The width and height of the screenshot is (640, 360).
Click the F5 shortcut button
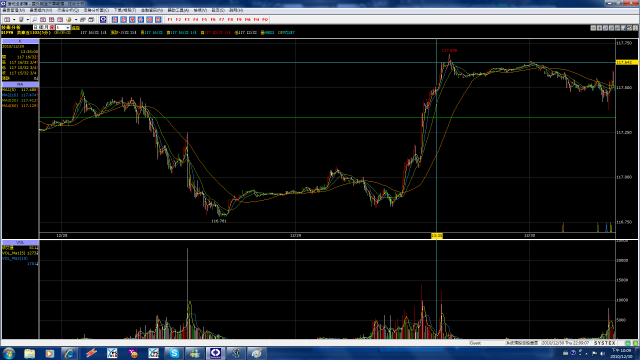pos(204,19)
